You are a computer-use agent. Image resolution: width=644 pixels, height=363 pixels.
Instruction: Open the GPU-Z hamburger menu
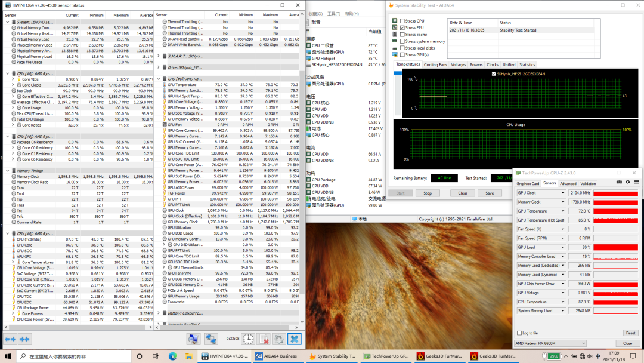point(635,182)
